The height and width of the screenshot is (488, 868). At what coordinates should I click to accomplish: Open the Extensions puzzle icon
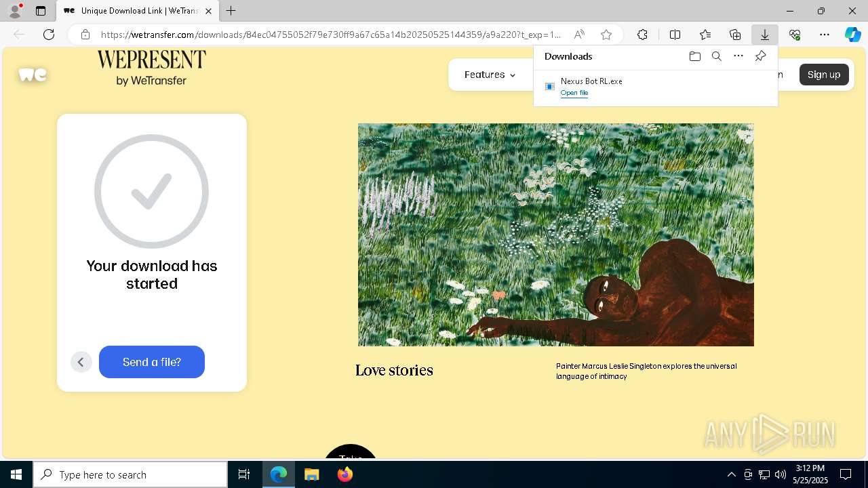(x=642, y=35)
